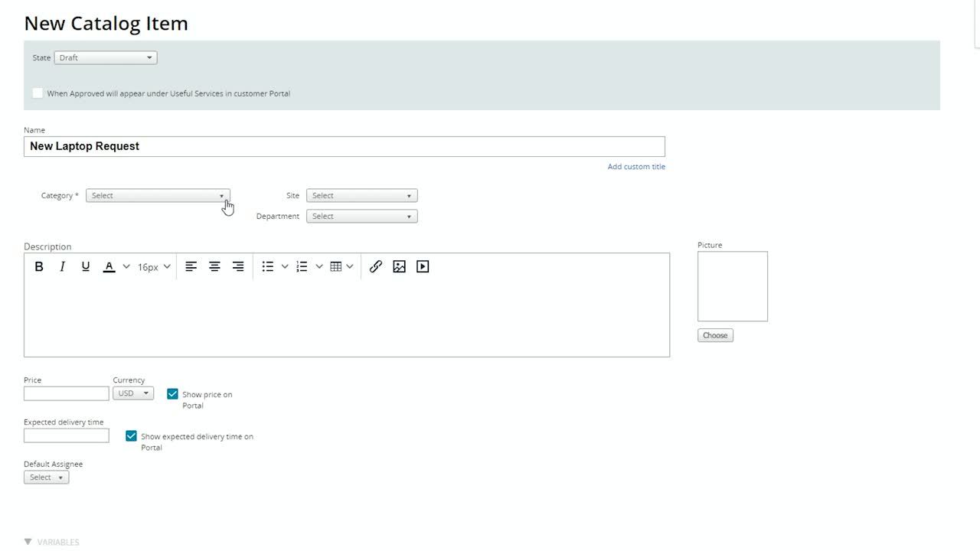Insert a video into description

[423, 266]
